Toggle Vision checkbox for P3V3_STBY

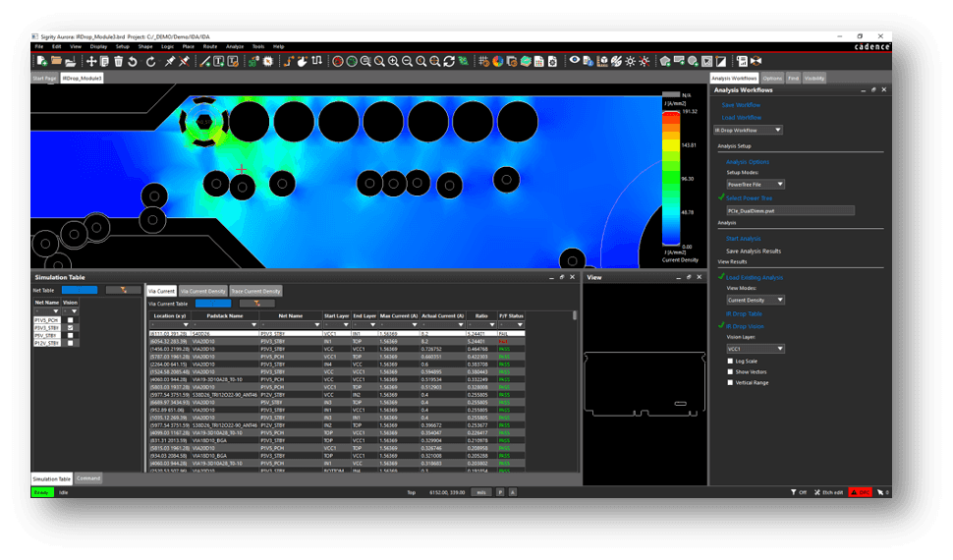(x=71, y=328)
